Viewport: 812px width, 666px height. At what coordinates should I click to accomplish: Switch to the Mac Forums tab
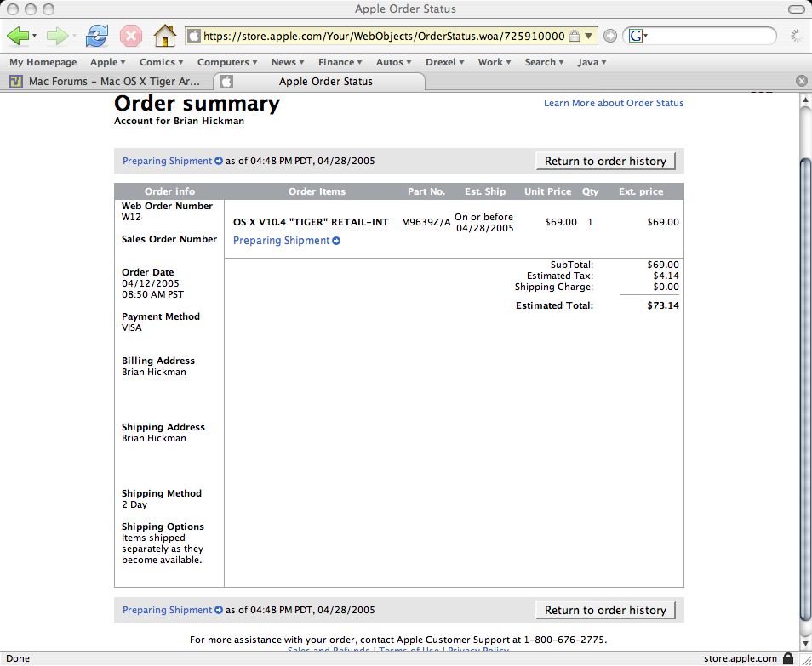pos(107,82)
